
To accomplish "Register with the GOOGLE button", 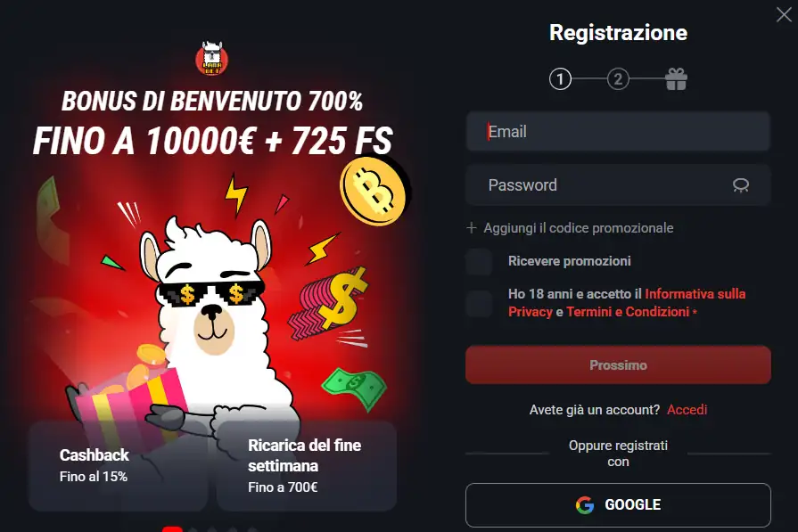I will click(x=618, y=504).
